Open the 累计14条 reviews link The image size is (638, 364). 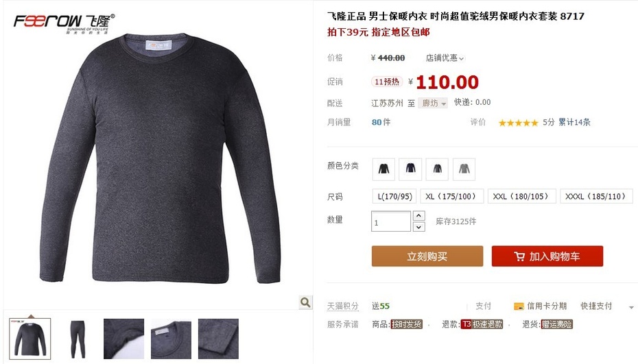coord(574,122)
